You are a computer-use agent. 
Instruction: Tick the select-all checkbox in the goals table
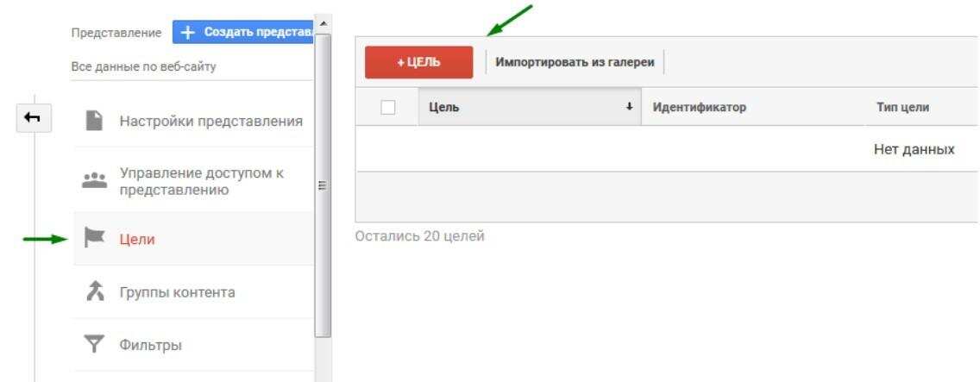[x=388, y=107]
